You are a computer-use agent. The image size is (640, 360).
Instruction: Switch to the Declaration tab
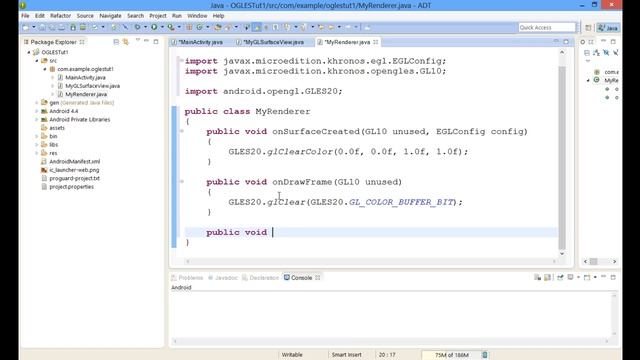[260, 278]
